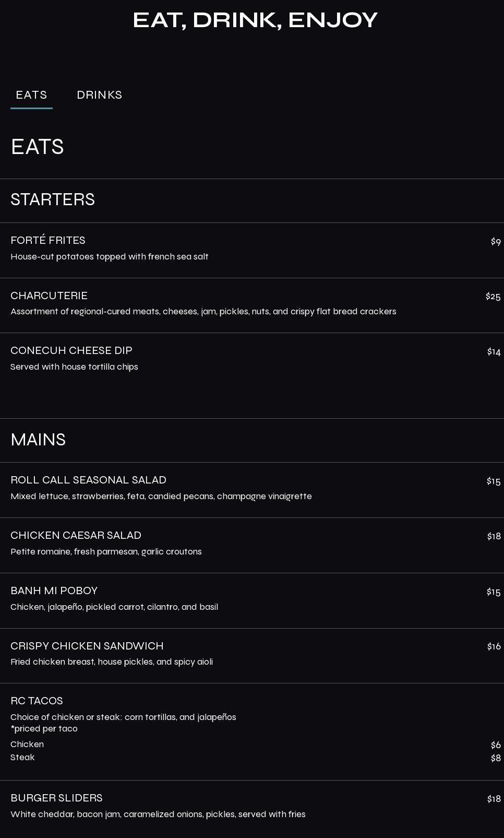Image resolution: width=504 pixels, height=838 pixels.
Task: Choose CHICKEN CAESAR SALAD item
Action: (76, 535)
